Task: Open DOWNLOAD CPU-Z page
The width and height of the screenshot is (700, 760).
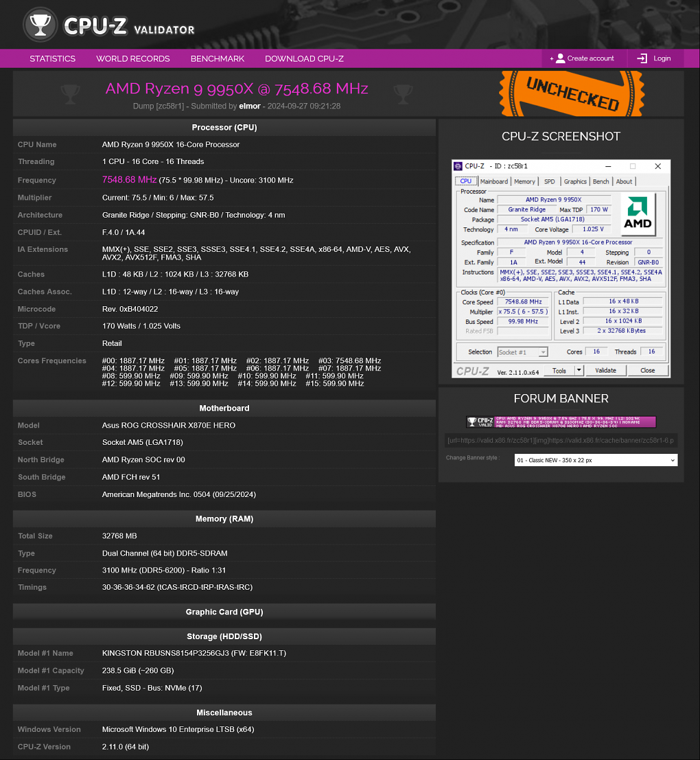Action: point(304,58)
